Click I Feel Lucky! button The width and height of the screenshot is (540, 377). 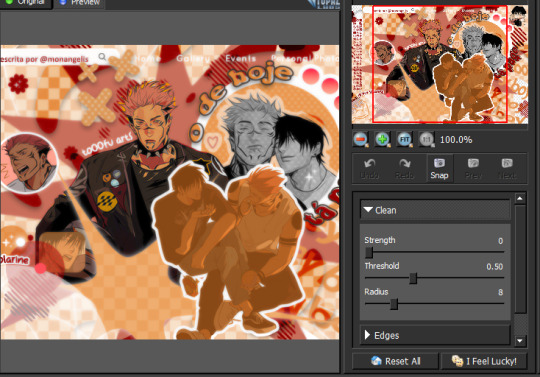[x=484, y=361]
